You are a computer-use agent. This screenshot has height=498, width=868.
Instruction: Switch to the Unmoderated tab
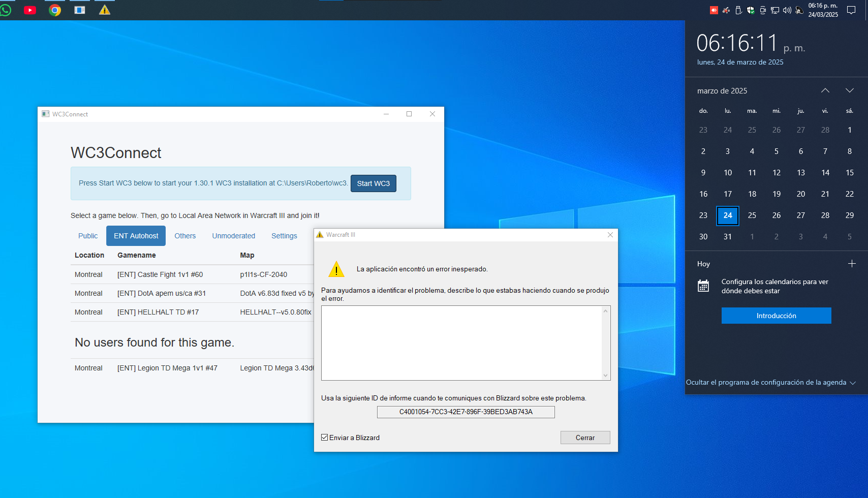pyautogui.click(x=234, y=236)
